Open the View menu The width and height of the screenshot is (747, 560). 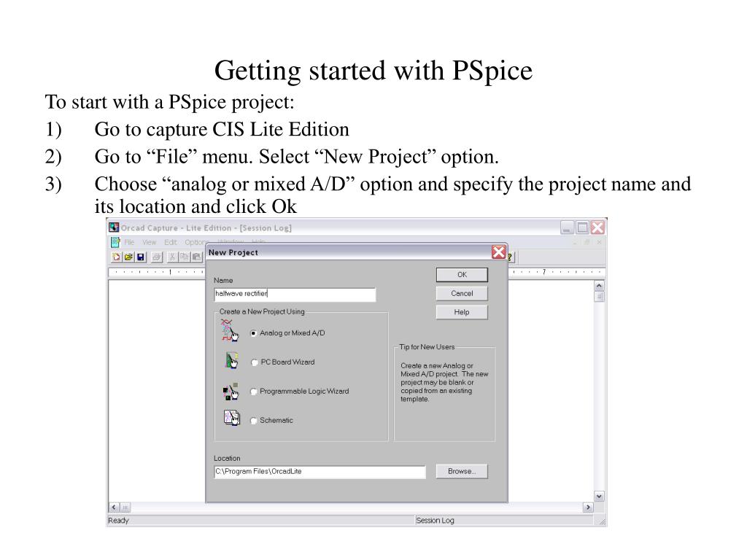pos(149,242)
